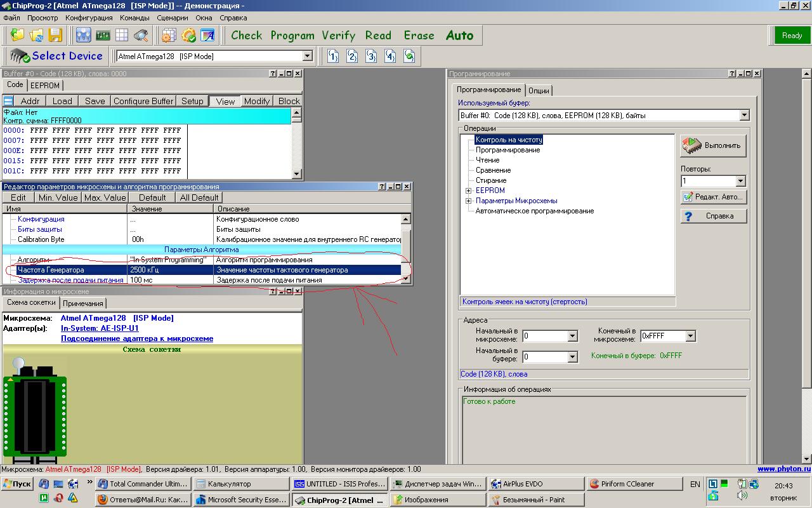Screen dimensions: 812x508
Task: Switch to Калькулятор in the taskbar
Action: point(241,484)
